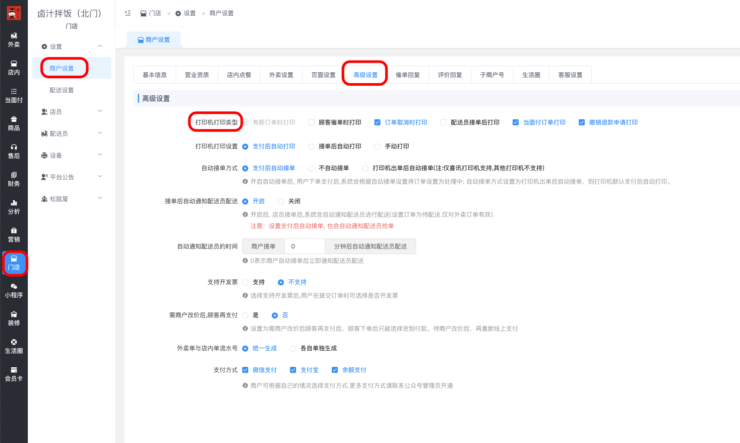Image resolution: width=740 pixels, height=443 pixels.
Task: Uncheck 订单取消时打印 option
Action: pyautogui.click(x=378, y=122)
